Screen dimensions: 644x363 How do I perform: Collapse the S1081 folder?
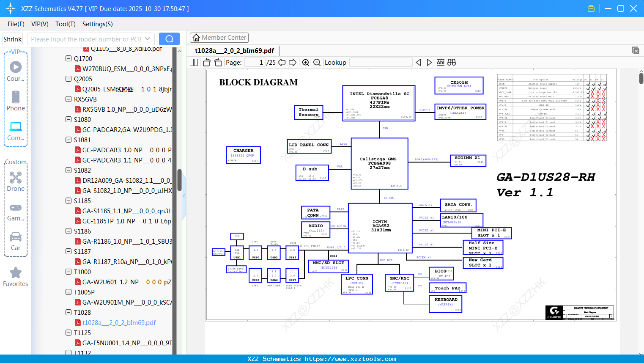69,140
